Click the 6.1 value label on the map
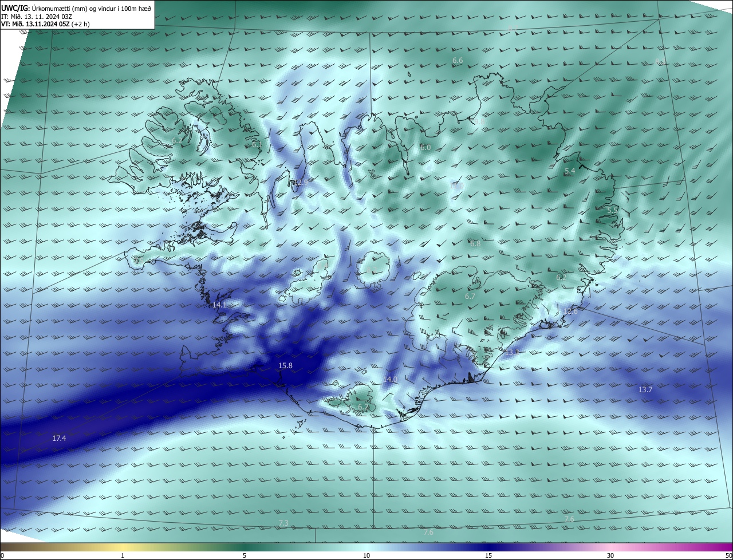This screenshot has width=733, height=560. [257, 145]
